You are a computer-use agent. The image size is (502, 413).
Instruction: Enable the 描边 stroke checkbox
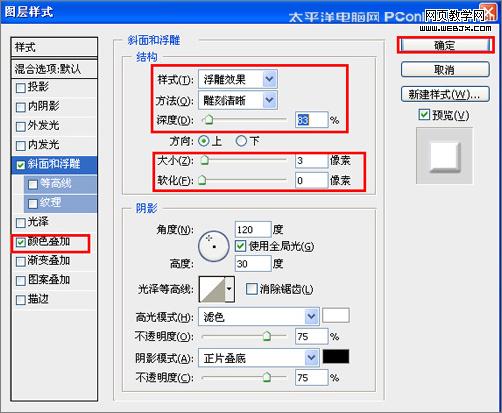click(x=20, y=300)
